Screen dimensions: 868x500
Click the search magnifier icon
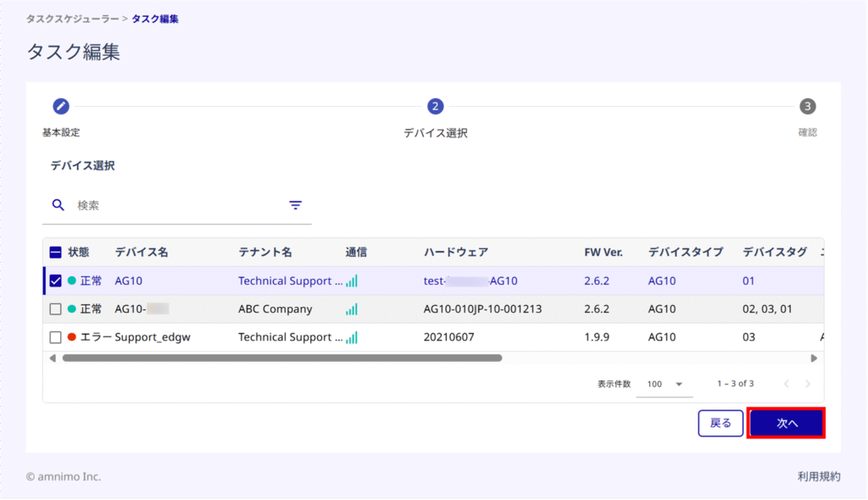(58, 205)
